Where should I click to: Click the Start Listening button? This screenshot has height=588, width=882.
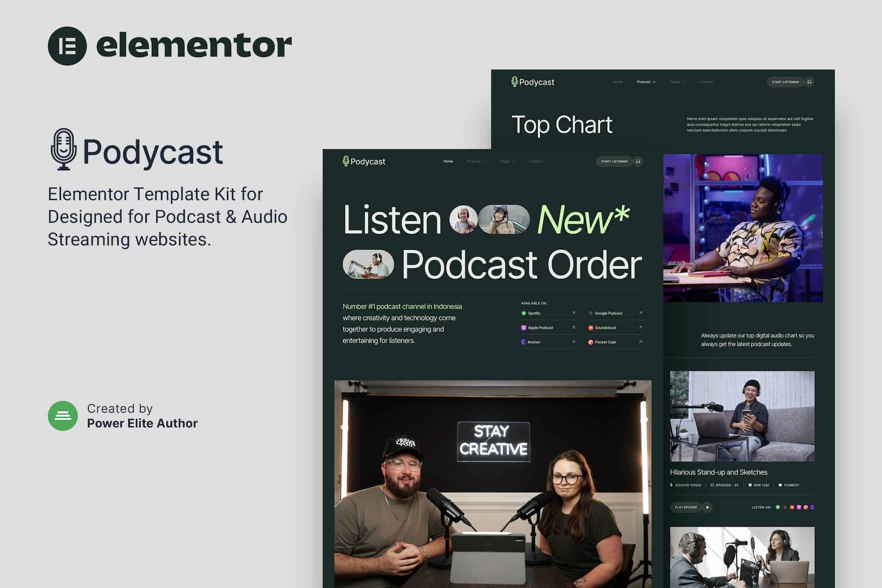point(614,161)
